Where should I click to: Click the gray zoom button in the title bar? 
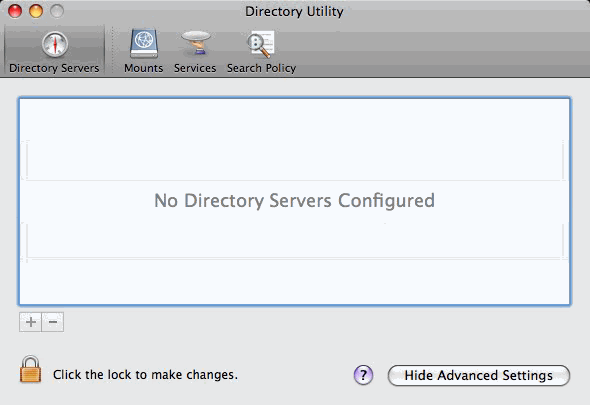tap(57, 11)
